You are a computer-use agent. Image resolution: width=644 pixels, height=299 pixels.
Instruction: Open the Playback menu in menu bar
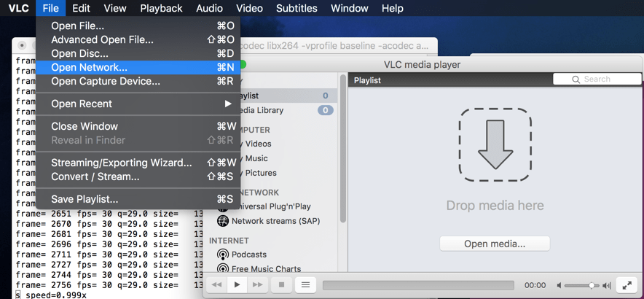pyautogui.click(x=162, y=8)
